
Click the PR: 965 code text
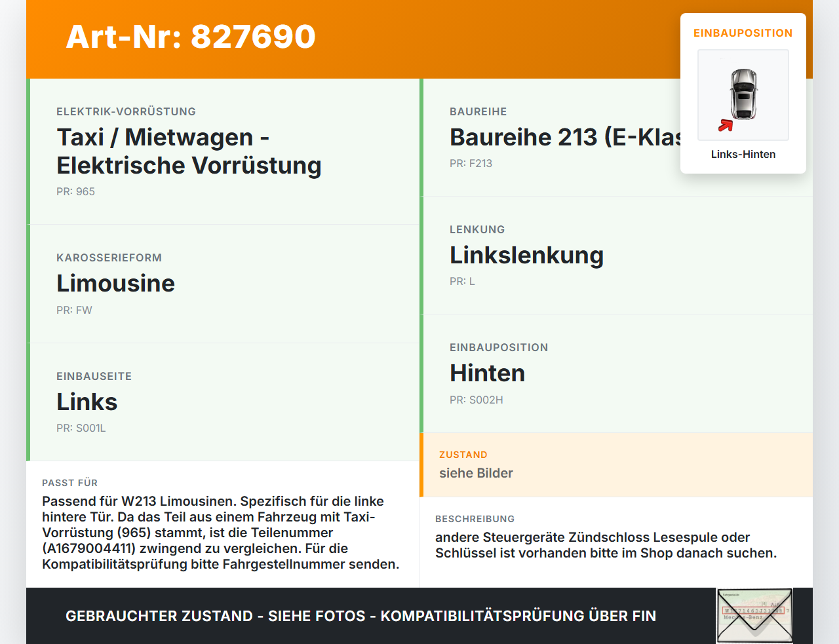click(x=75, y=192)
